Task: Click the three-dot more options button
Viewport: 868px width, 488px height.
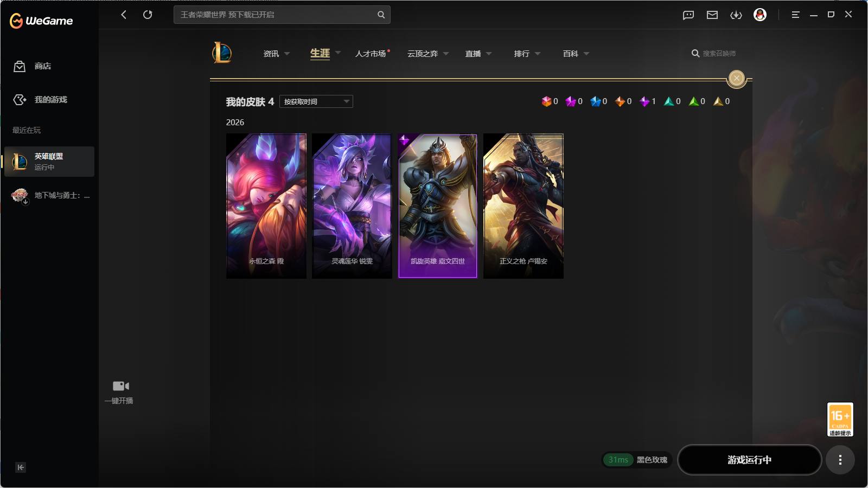Action: [840, 460]
